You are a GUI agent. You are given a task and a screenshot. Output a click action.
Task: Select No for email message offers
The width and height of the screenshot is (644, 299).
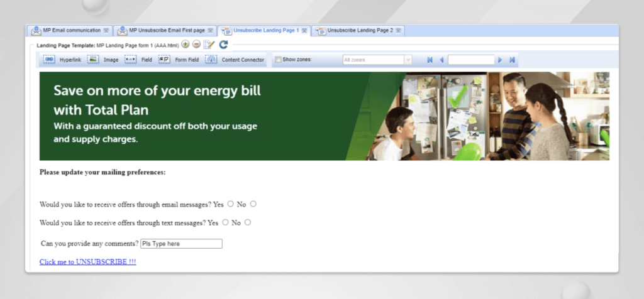(x=253, y=204)
